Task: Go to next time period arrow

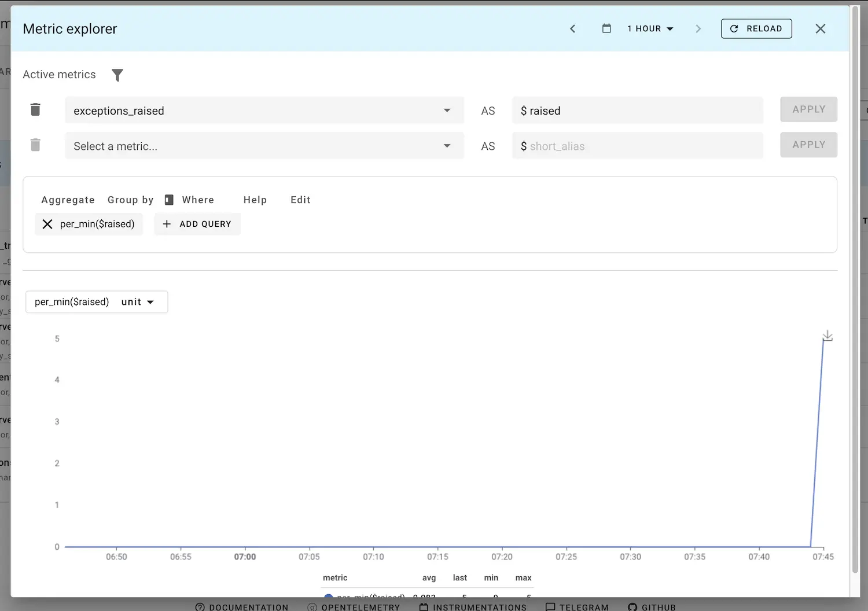Action: click(698, 29)
